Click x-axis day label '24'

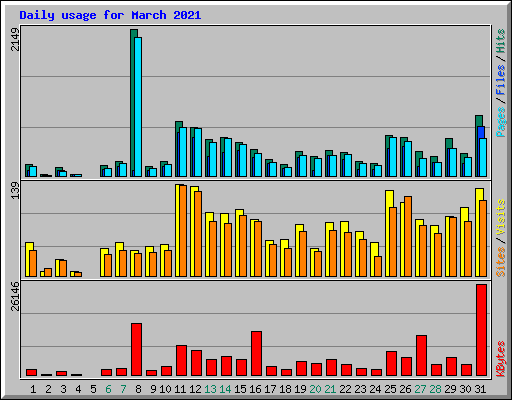(x=375, y=389)
